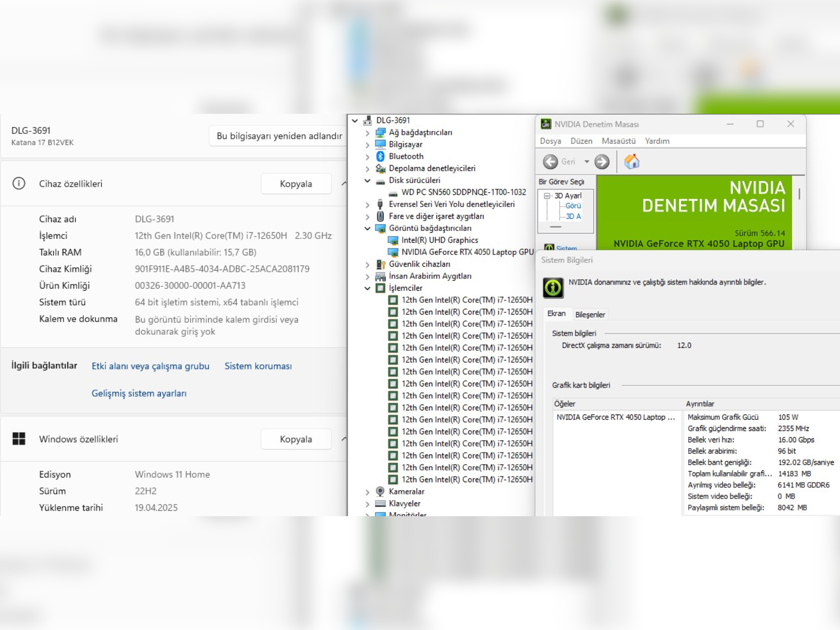This screenshot has width=840, height=630.
Task: Click the Evrensel Seri Veri Yolu USB icon
Action: 380,204
